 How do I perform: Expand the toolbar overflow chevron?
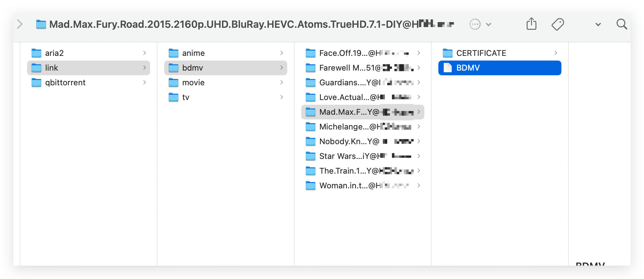pos(598,24)
